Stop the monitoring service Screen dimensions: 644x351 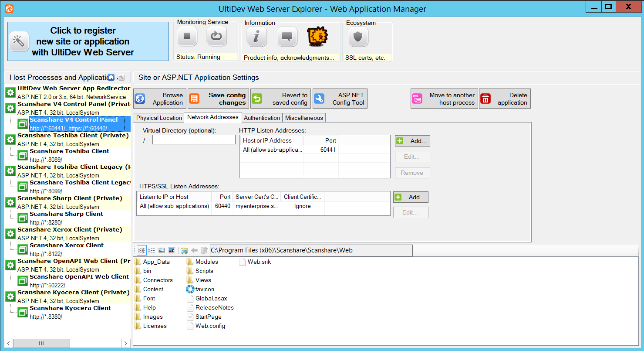(187, 36)
